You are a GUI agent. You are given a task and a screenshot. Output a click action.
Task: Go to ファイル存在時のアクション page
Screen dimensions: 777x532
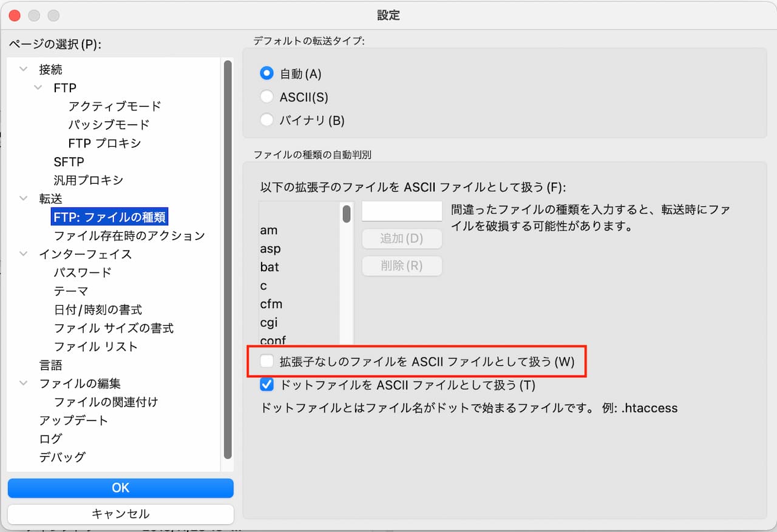(129, 235)
